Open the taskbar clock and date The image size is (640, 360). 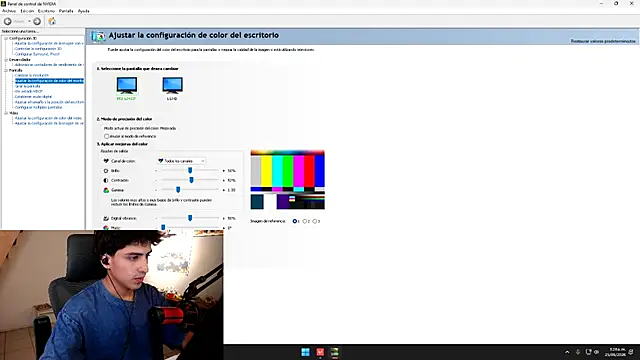click(x=615, y=352)
